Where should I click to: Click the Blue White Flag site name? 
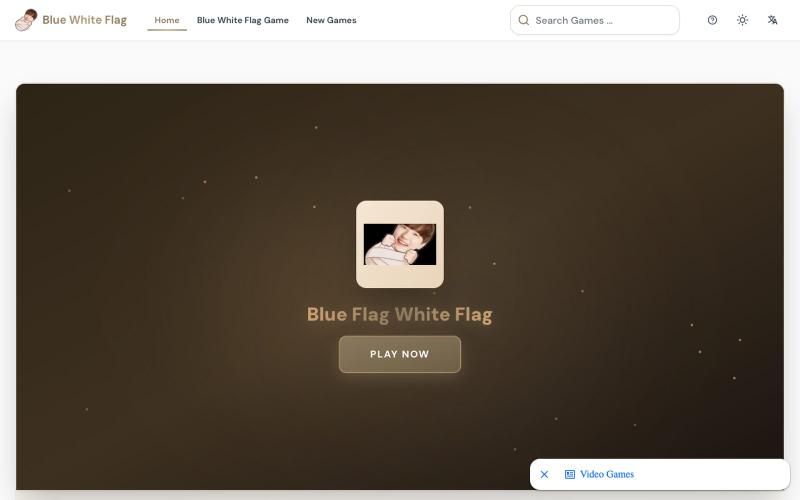click(85, 20)
